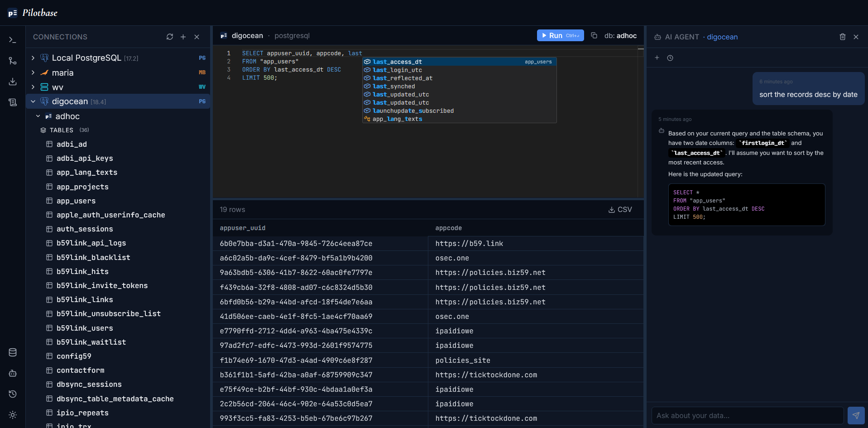Open the AI robot sidebar icon
The image size is (868, 428).
point(13,373)
